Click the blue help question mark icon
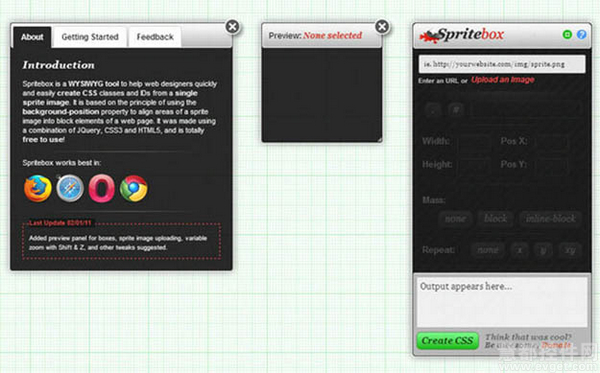600x373 pixels. tap(581, 34)
